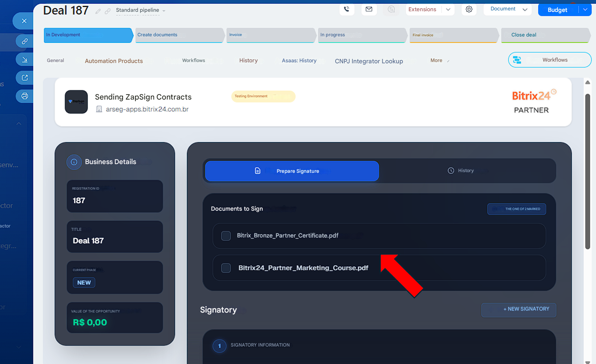Check Bitrix24_Partner_Marketing_Course.pdf checkbox
The width and height of the screenshot is (596, 364).
tap(226, 268)
